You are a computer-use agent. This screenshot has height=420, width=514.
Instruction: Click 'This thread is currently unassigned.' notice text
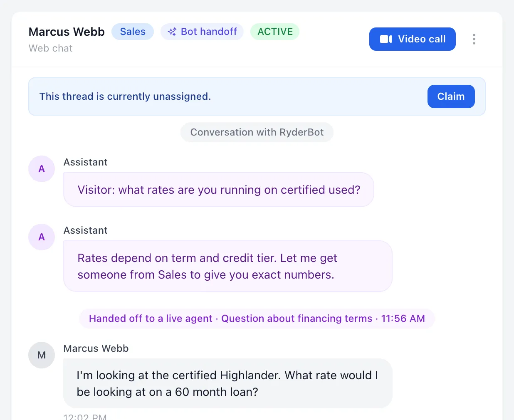point(125,96)
